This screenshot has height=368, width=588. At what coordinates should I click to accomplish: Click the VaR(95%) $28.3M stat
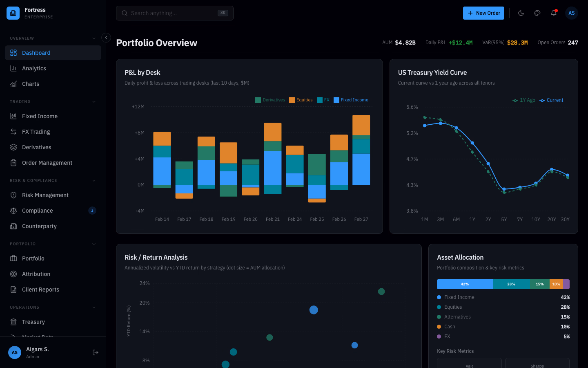505,43
